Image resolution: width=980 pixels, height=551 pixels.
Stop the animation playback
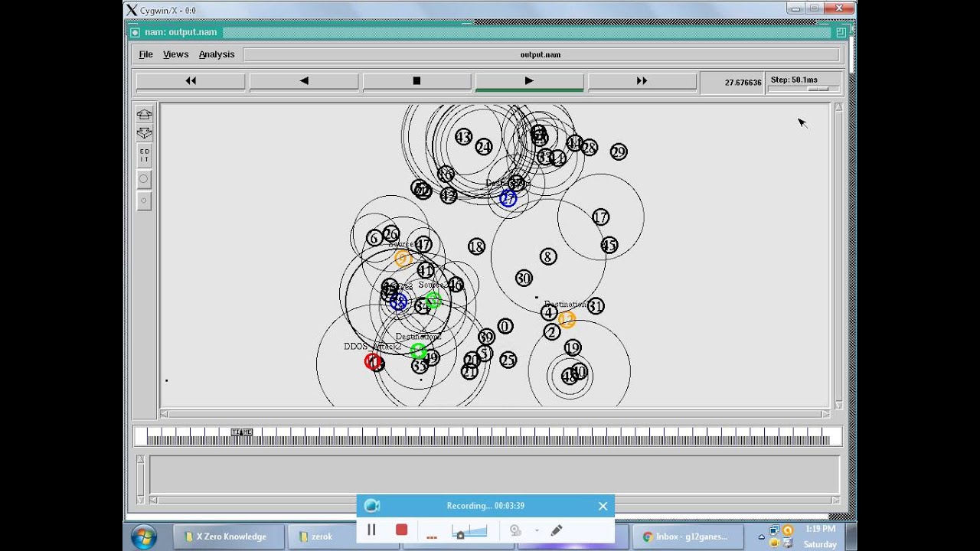point(416,81)
